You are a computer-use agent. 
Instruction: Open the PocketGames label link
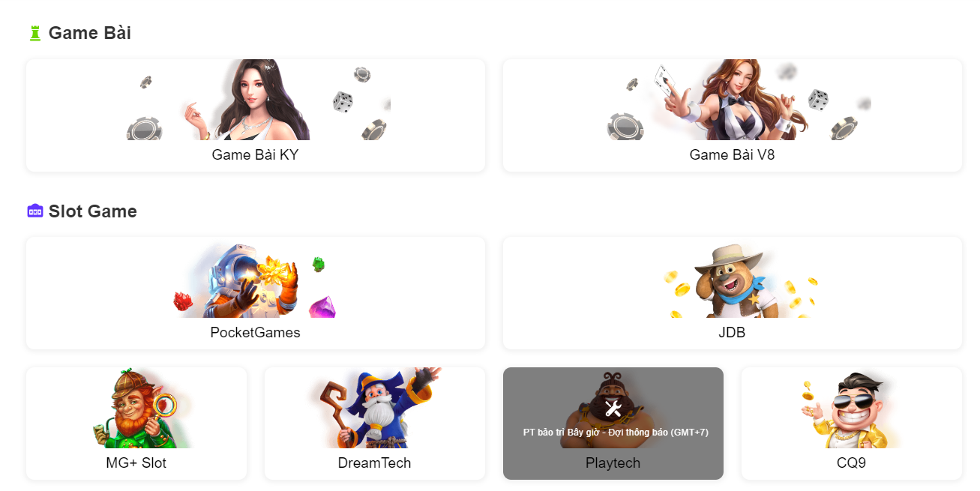tap(256, 333)
